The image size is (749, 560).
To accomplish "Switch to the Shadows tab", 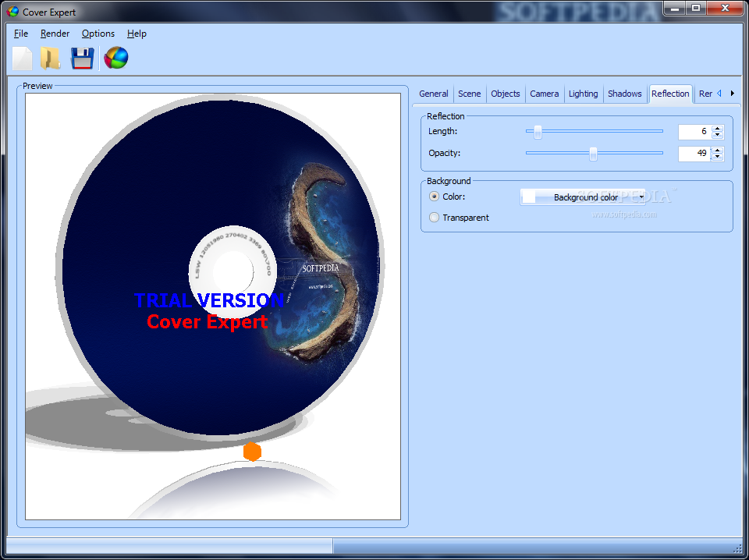I will click(625, 94).
